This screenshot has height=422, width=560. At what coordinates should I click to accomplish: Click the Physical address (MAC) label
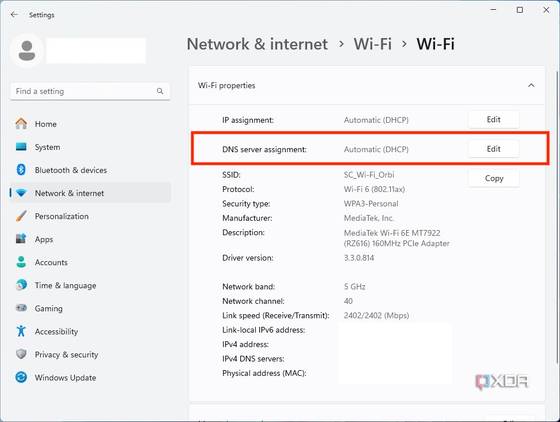pos(264,373)
